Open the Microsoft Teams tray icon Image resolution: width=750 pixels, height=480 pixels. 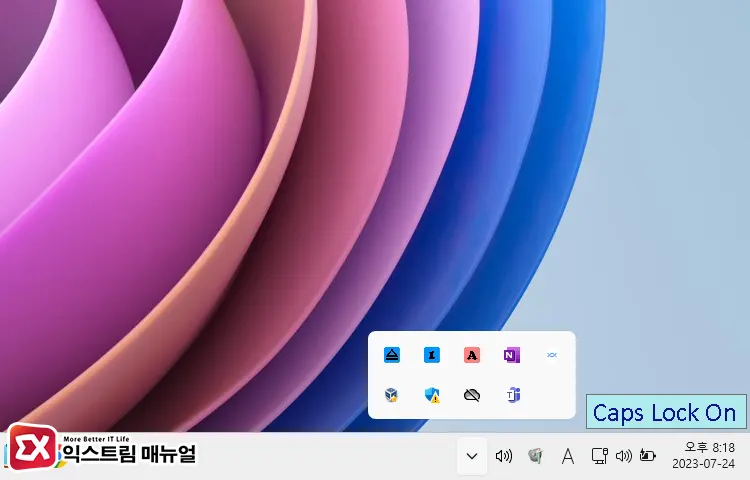click(x=512, y=395)
